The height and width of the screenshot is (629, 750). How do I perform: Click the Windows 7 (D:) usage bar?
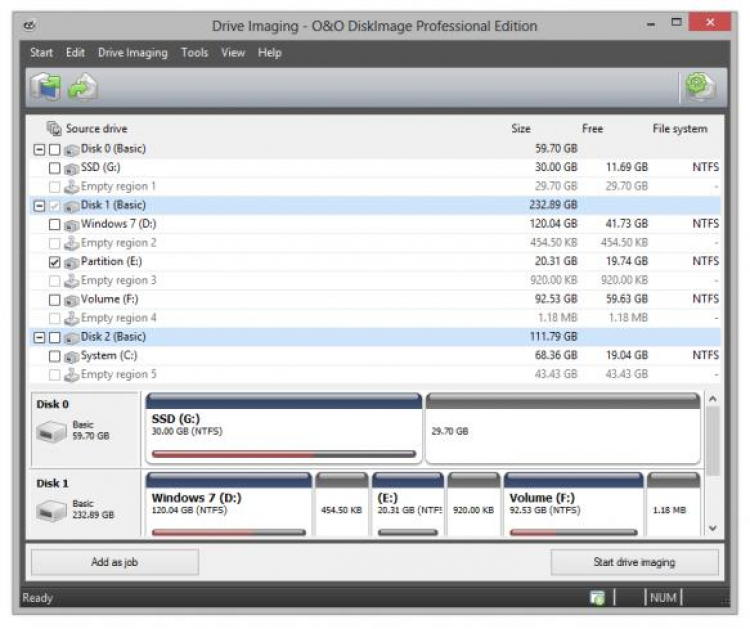[229, 532]
